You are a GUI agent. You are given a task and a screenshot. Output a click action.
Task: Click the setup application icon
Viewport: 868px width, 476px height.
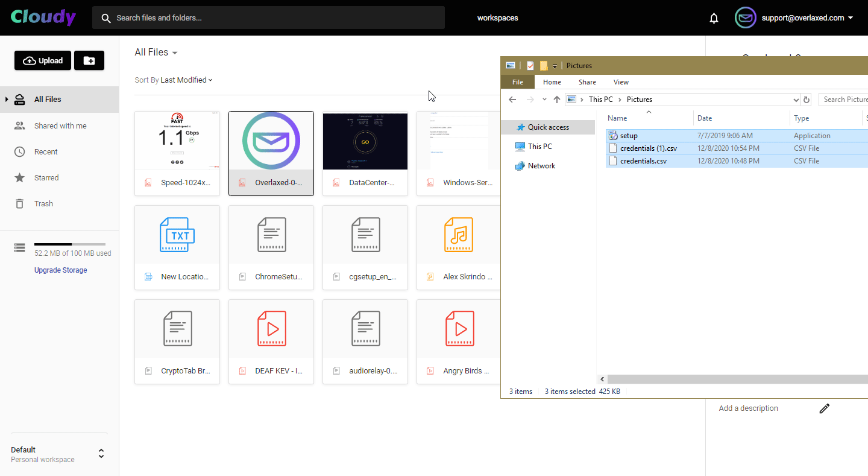point(614,136)
